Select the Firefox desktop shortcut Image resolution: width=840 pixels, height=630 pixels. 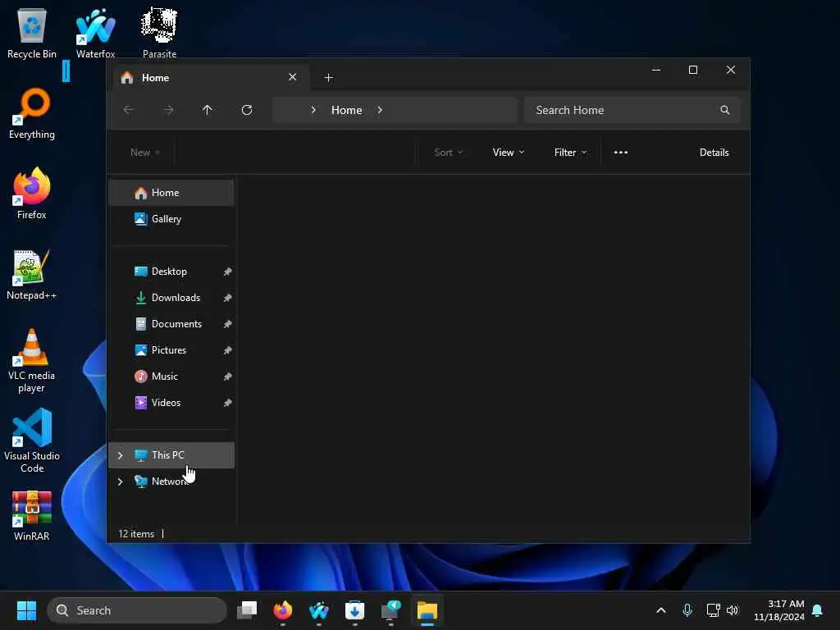[32, 194]
